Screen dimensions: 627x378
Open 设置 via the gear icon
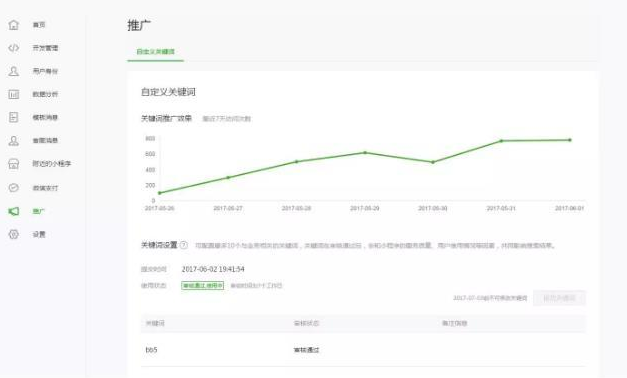(14, 234)
